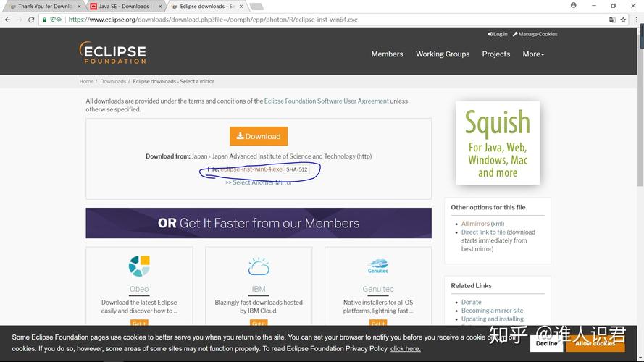This screenshot has height=362, width=644.
Task: Click the browser back arrow
Action: pos(8,20)
